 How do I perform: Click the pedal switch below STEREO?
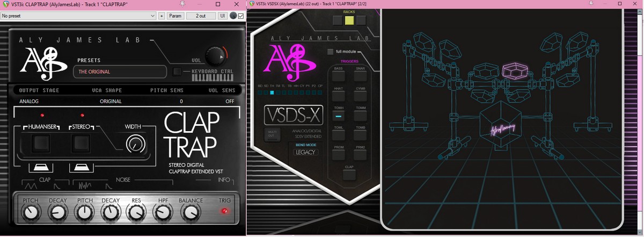81,166
